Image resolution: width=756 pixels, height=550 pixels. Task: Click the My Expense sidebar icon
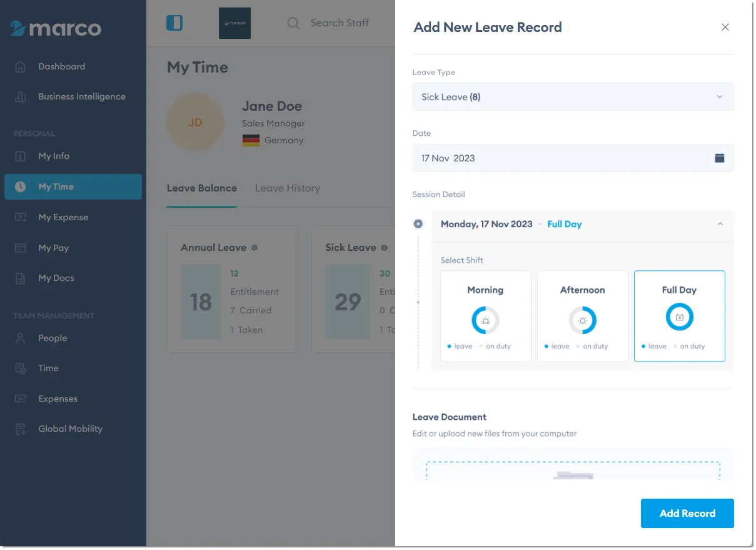[x=21, y=217]
